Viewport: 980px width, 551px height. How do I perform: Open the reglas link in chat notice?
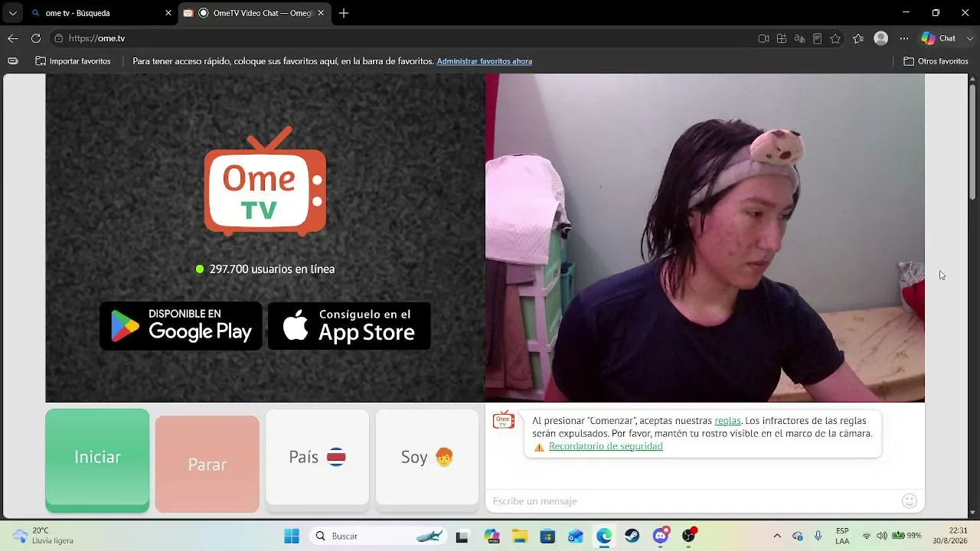[x=727, y=420]
